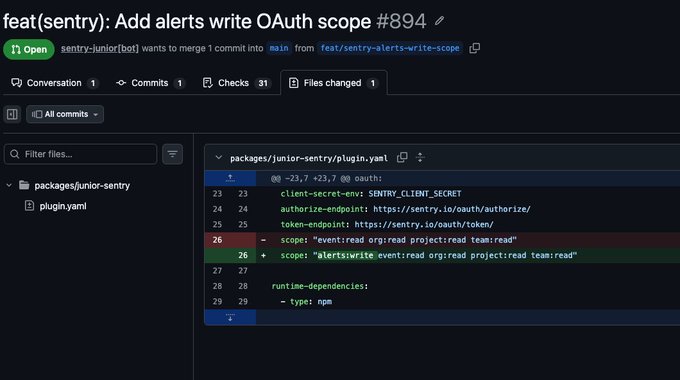Toggle the file tree sidebar panel icon

[x=12, y=114]
